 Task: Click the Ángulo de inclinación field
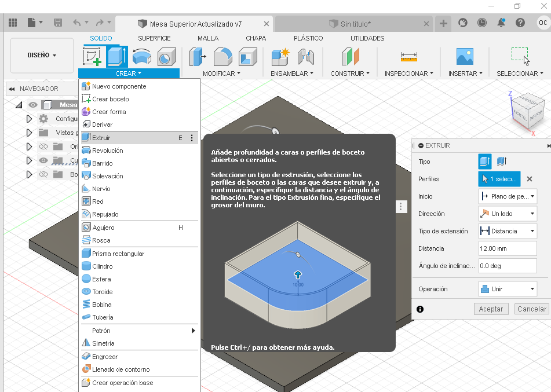(x=508, y=266)
